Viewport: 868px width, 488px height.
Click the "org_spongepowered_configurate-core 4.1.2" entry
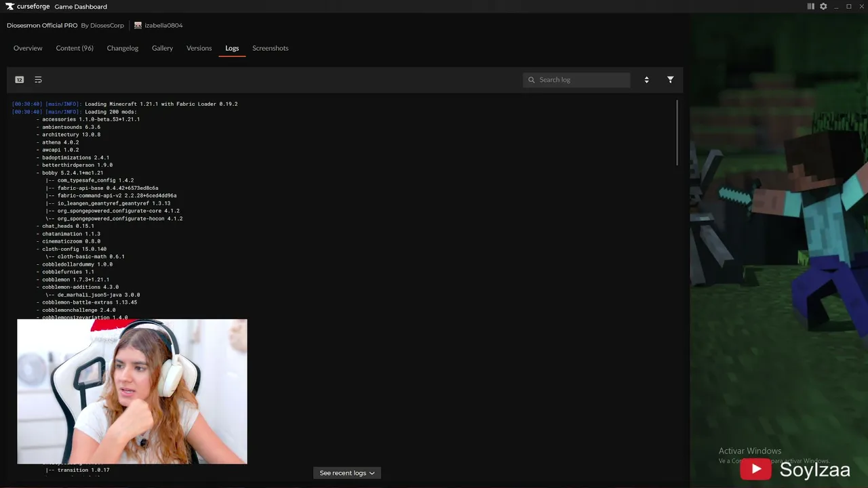pos(119,211)
